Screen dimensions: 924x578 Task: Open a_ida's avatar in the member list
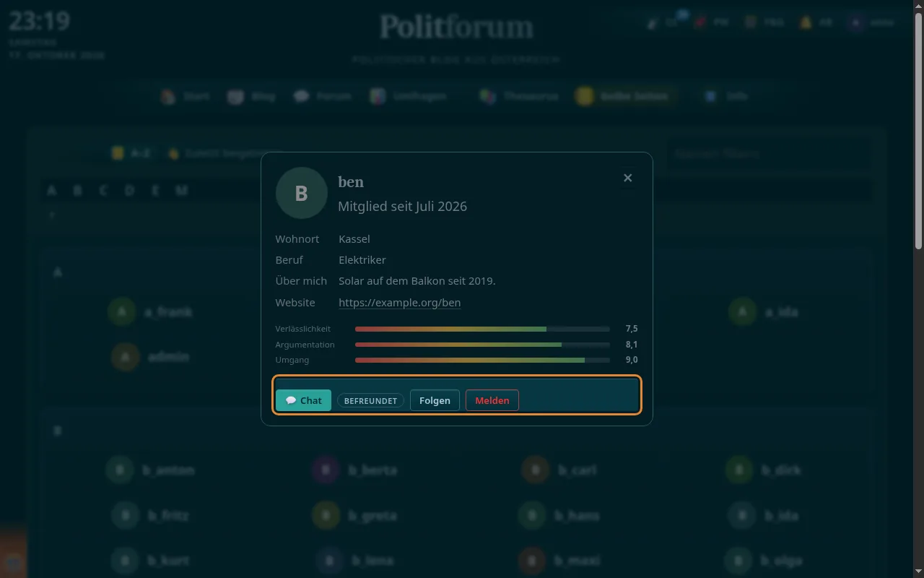pos(742,312)
